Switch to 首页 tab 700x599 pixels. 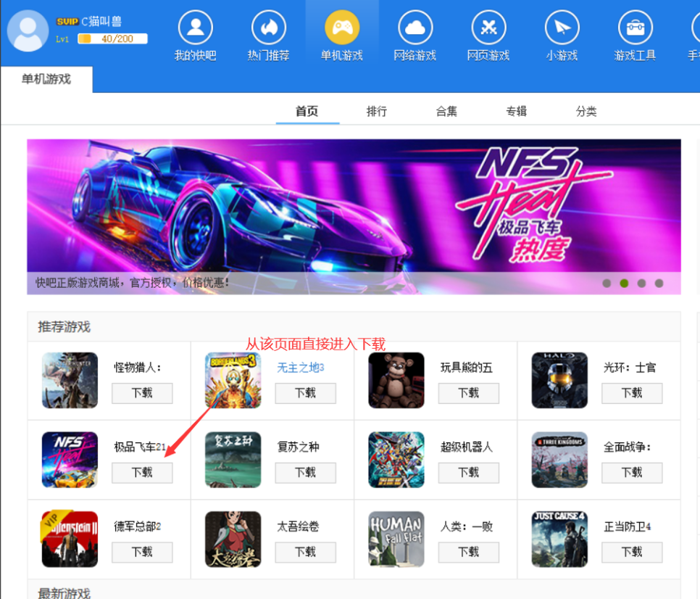[x=307, y=111]
